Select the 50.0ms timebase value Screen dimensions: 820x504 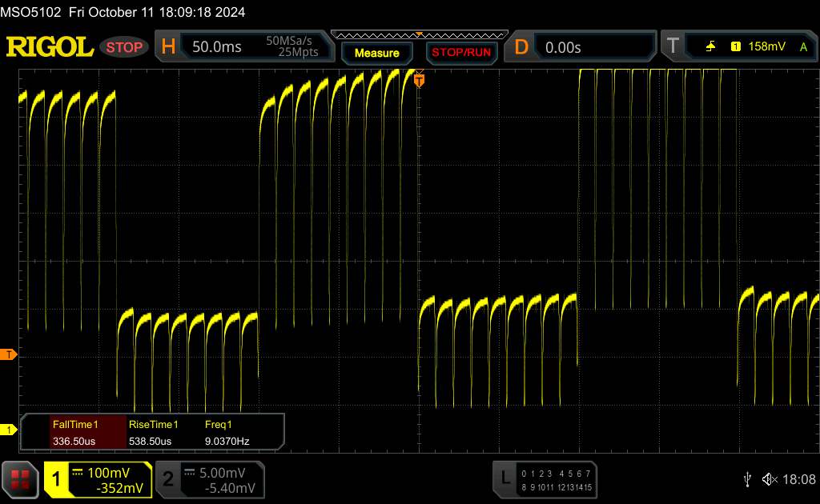216,47
